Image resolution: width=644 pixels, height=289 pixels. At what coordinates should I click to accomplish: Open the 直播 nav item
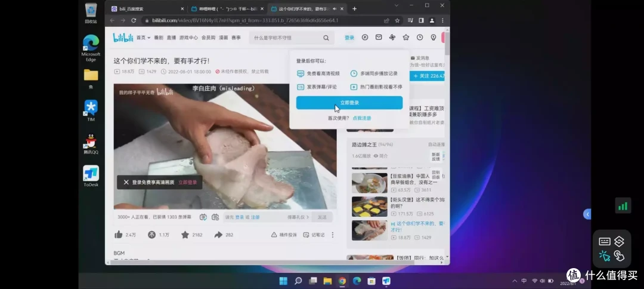pos(171,38)
